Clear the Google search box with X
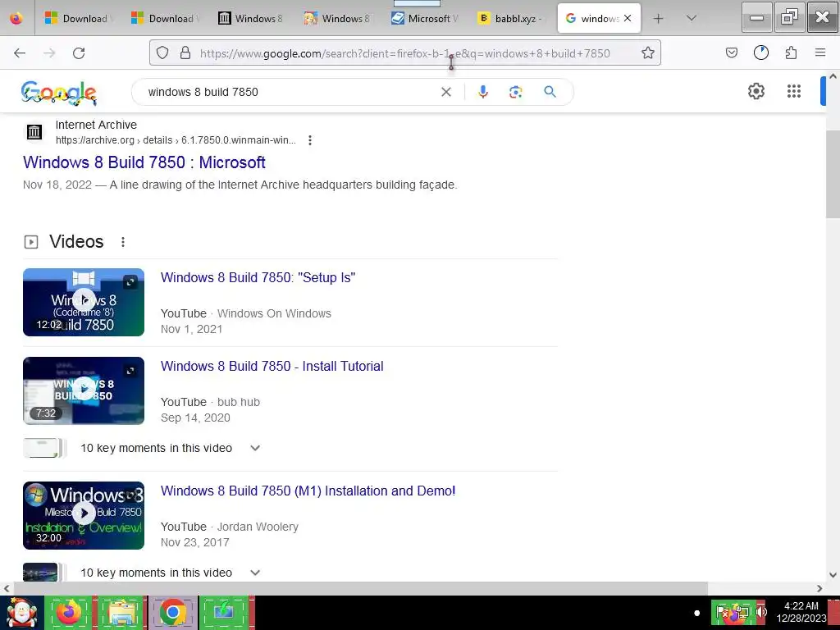The image size is (840, 630). pos(445,92)
